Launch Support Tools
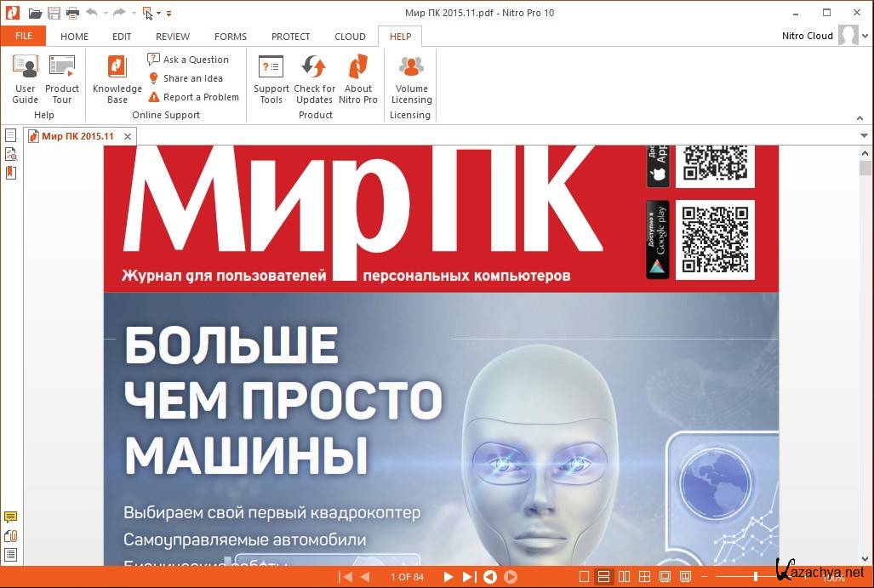874x588 pixels. pos(271,79)
